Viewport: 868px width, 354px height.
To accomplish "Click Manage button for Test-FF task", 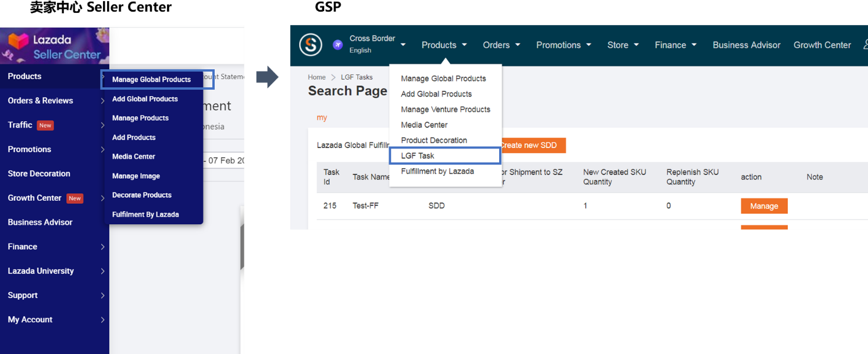I will click(764, 206).
